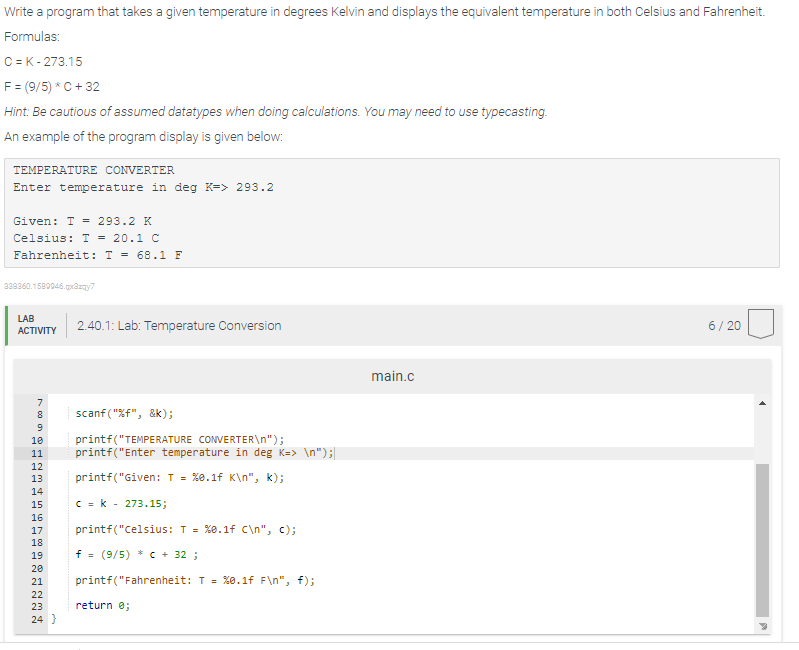This screenshot has height=650, width=799.
Task: Click the scanf("%f", &k); code line
Action: click(124, 413)
